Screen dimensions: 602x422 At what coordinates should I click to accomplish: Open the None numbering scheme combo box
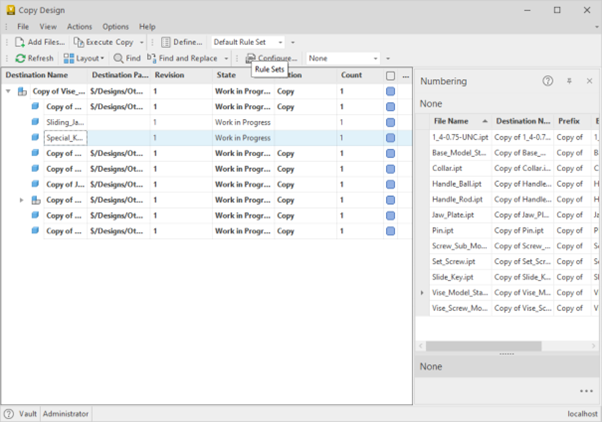click(x=343, y=58)
